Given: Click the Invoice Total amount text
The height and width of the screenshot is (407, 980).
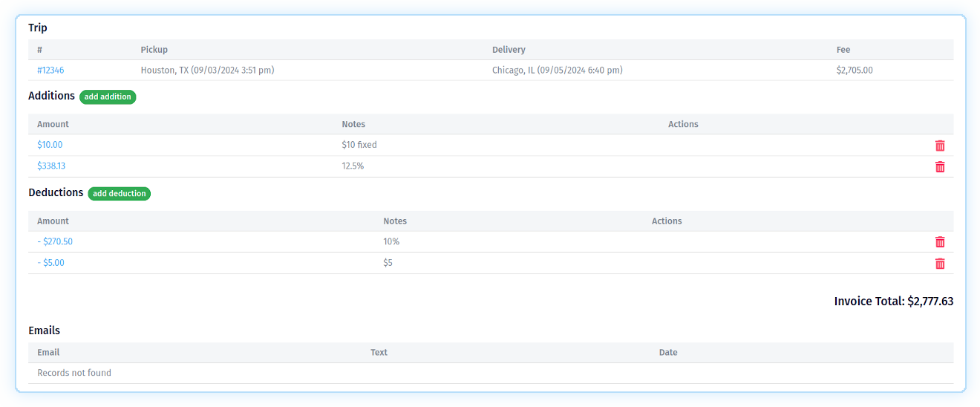Looking at the screenshot, I should (893, 302).
